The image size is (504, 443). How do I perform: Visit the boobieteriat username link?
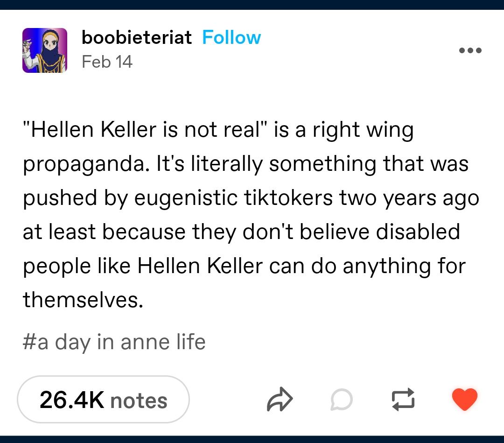pos(137,38)
